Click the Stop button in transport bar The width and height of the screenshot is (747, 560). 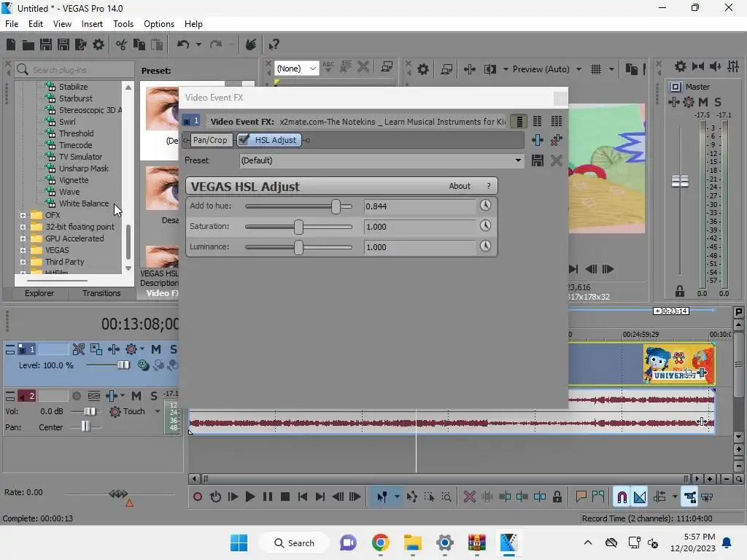tap(285, 497)
